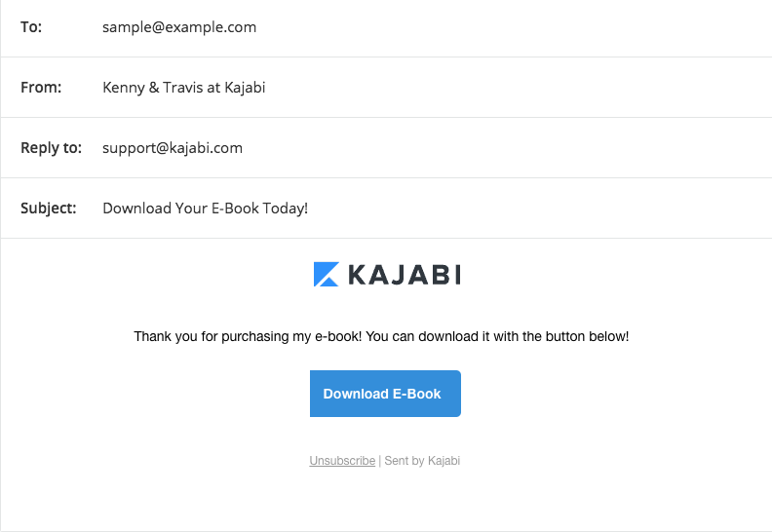Click the subject 'Download Your E-Book Today!'
The height and width of the screenshot is (532, 772).
pyautogui.click(x=205, y=209)
